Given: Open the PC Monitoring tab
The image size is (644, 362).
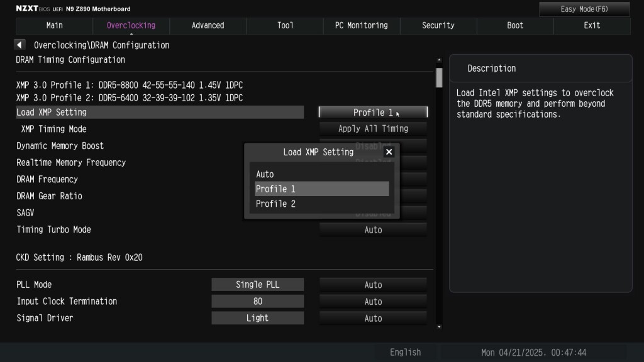Looking at the screenshot, I should pyautogui.click(x=362, y=25).
